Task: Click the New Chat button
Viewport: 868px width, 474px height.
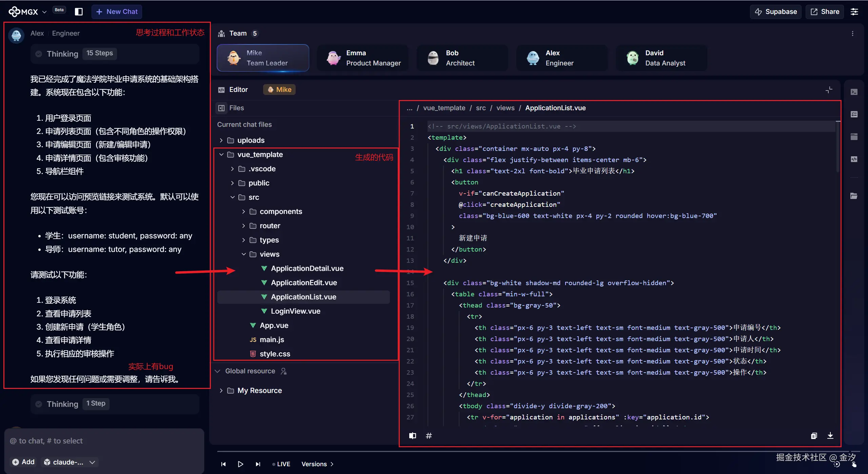Action: [117, 12]
